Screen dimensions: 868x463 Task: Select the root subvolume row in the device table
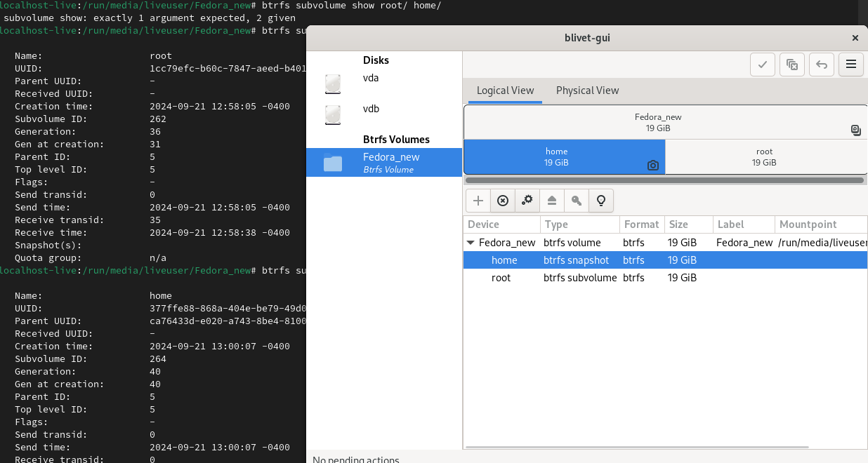pos(666,278)
